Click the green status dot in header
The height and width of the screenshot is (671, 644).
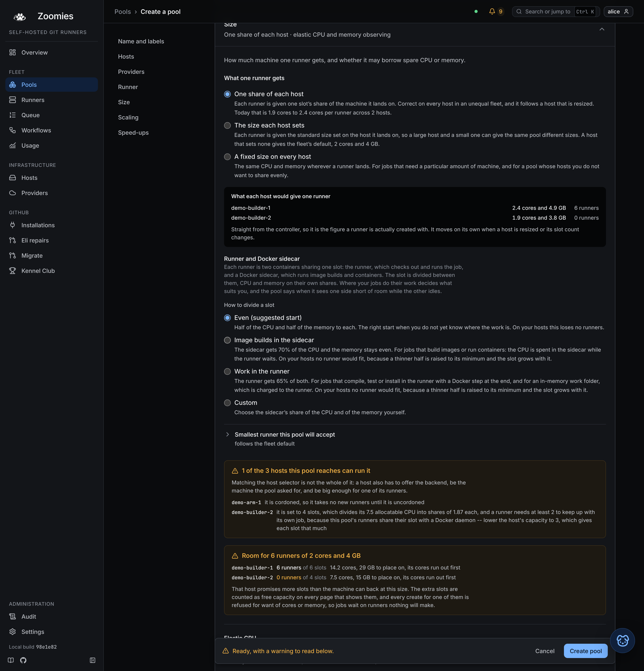tap(476, 12)
